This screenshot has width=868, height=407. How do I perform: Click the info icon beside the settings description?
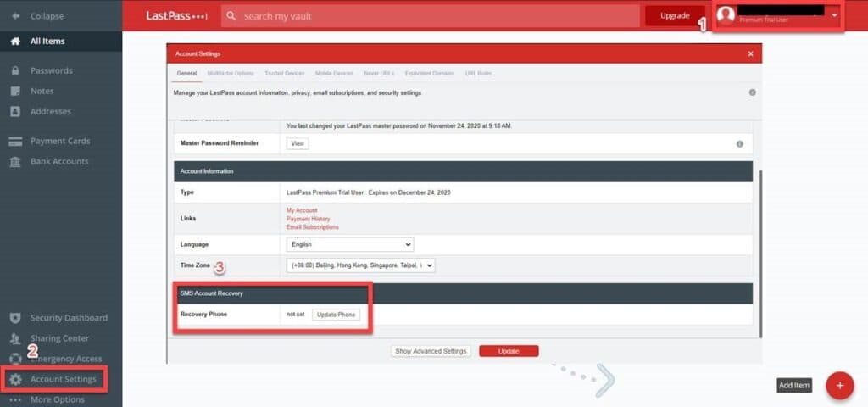pyautogui.click(x=753, y=92)
